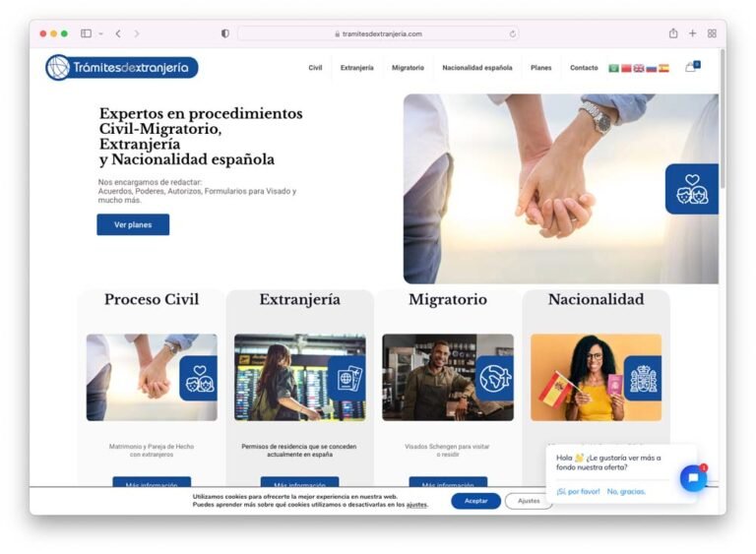The image size is (756, 554).
Task: Open the Extranjería menu item
Action: click(x=356, y=68)
